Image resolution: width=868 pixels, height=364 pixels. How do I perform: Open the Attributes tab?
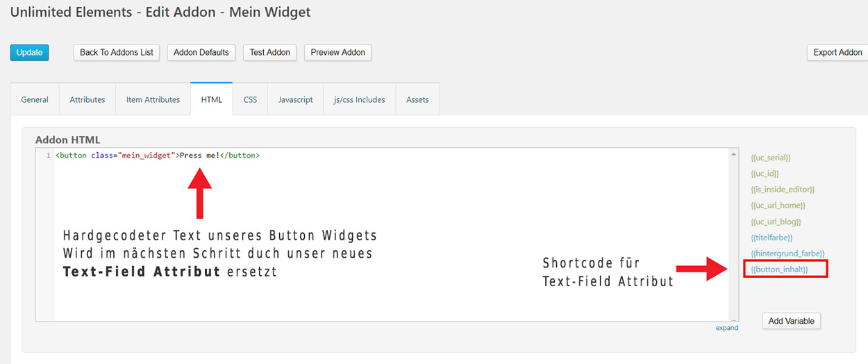87,99
